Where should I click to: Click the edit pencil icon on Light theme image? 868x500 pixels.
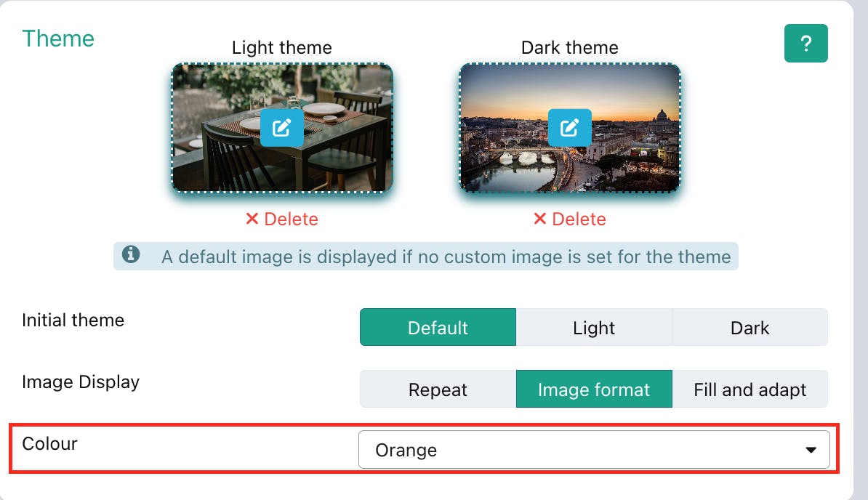(x=282, y=128)
